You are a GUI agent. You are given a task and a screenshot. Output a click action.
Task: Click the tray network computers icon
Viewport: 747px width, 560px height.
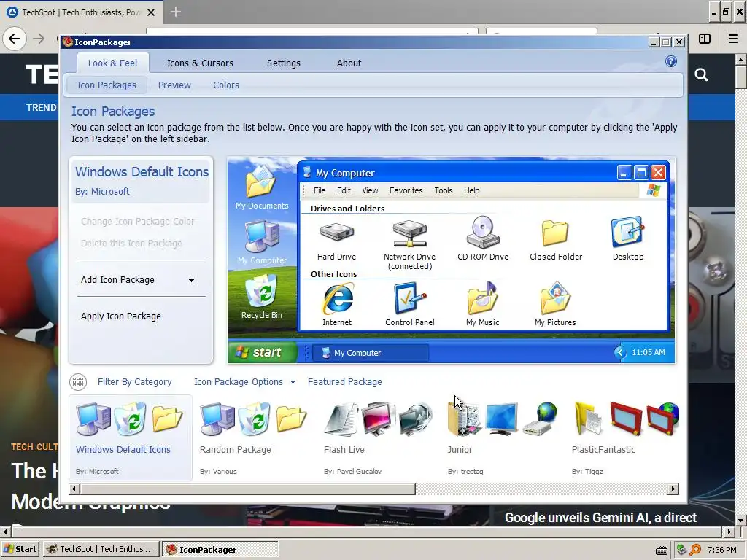[682, 550]
